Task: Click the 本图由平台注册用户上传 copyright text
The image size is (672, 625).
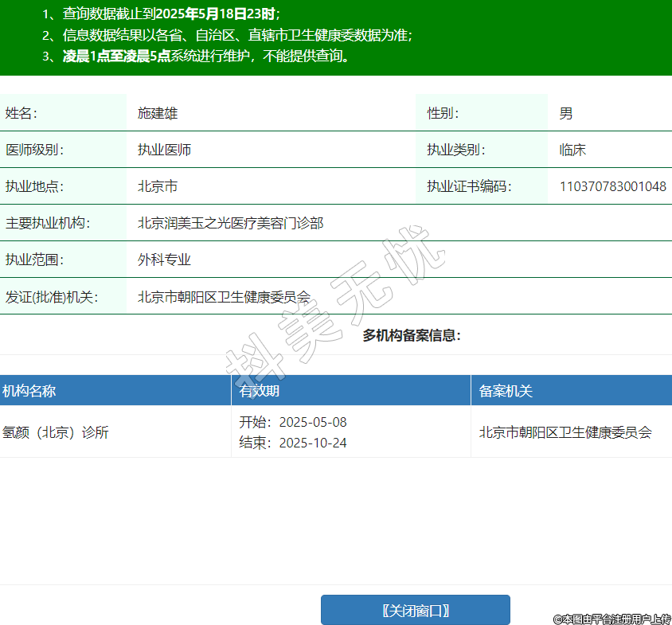Action: pos(612,619)
